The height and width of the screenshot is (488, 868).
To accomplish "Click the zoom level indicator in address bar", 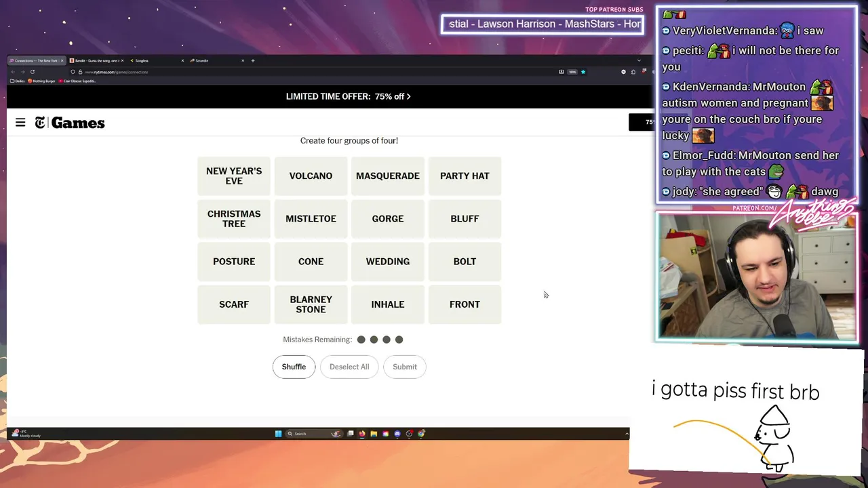I will point(573,72).
